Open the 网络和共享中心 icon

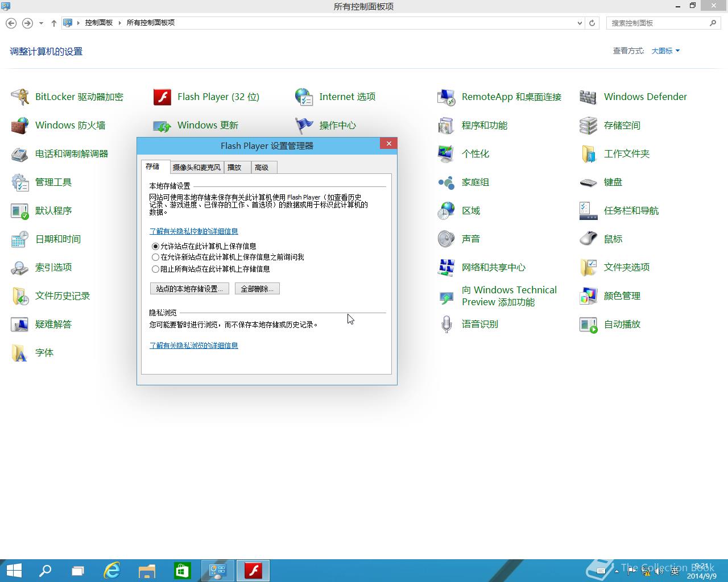pyautogui.click(x=446, y=267)
